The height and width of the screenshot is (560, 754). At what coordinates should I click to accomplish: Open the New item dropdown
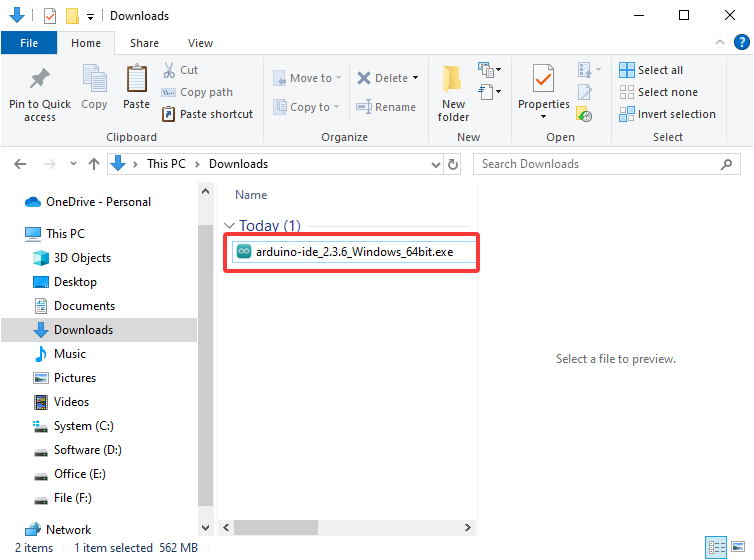tap(490, 70)
